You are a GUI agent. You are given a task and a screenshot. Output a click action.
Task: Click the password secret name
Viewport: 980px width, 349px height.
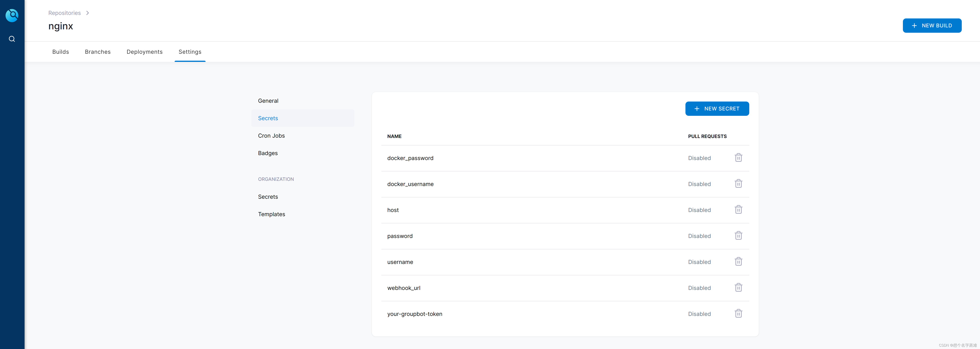coord(399,236)
